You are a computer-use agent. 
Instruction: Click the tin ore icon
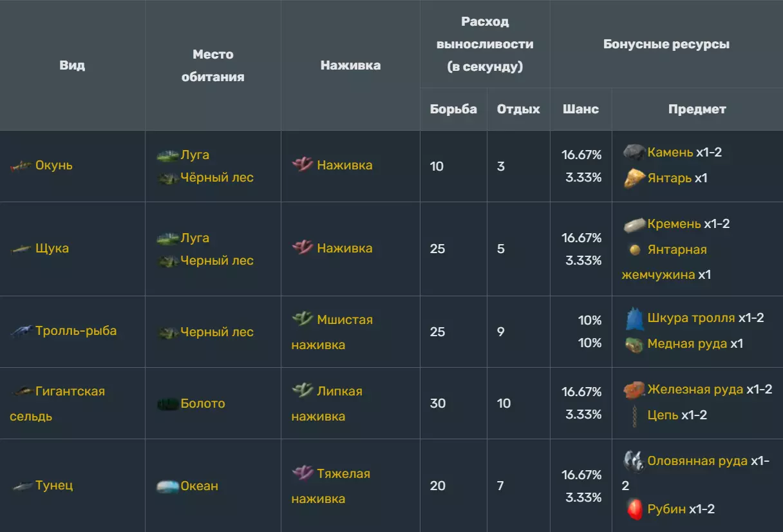pos(634,461)
